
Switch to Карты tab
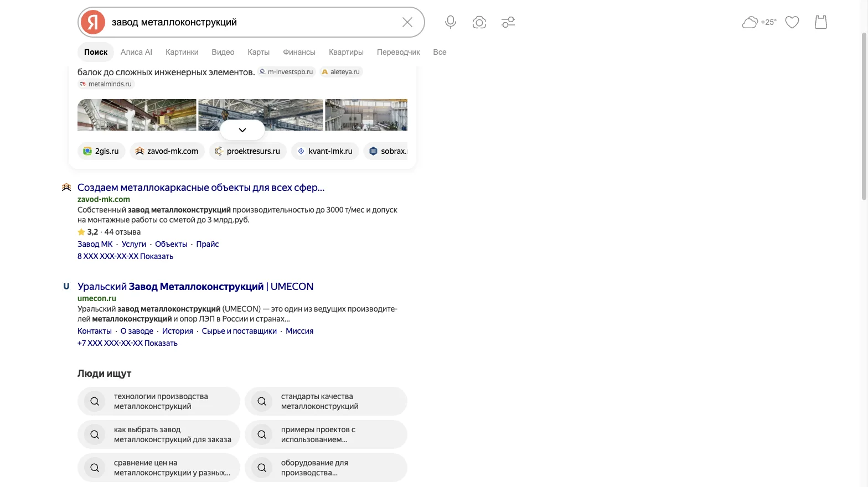[x=259, y=52]
